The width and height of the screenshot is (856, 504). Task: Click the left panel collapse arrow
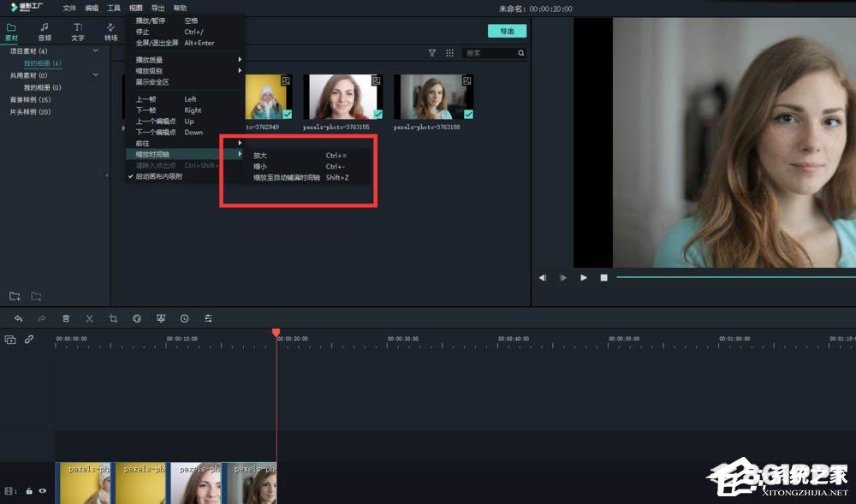click(x=107, y=175)
